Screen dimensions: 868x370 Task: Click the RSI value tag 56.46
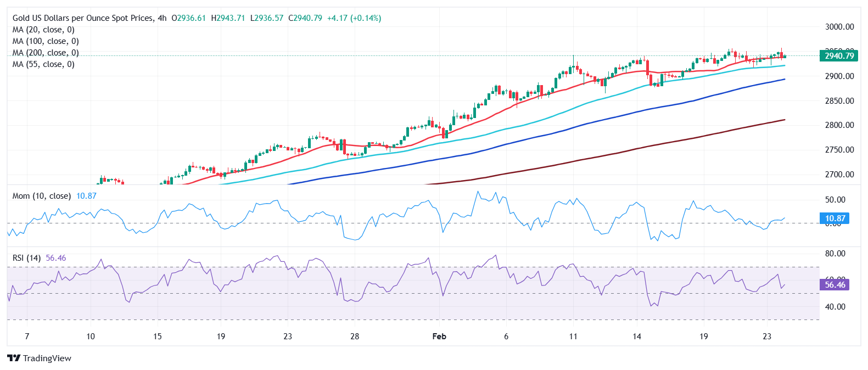point(835,285)
